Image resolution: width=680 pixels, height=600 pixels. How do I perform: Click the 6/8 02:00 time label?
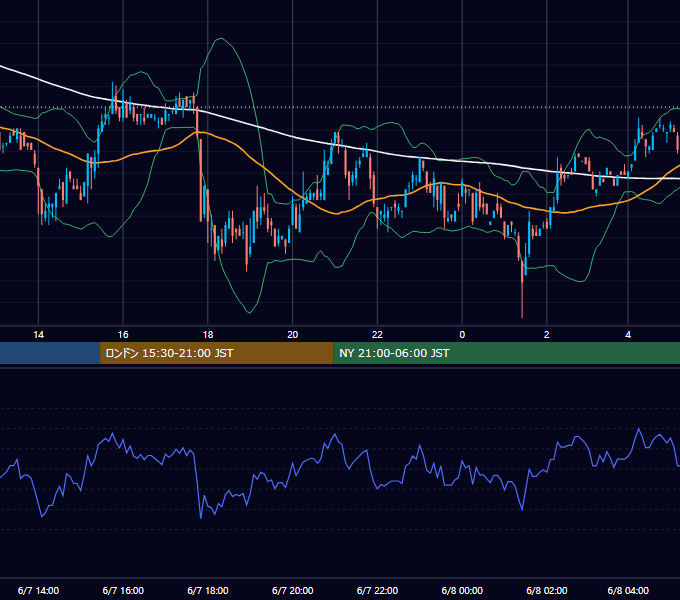click(x=547, y=590)
